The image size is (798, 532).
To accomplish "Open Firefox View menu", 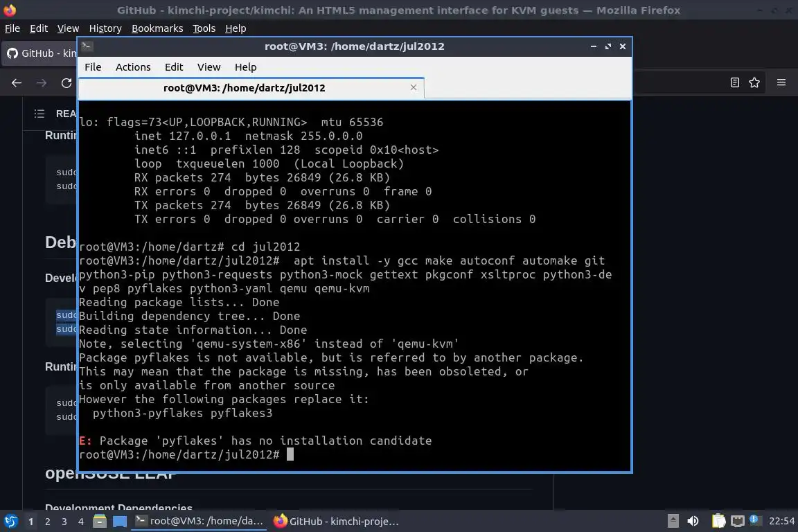I will (68, 28).
